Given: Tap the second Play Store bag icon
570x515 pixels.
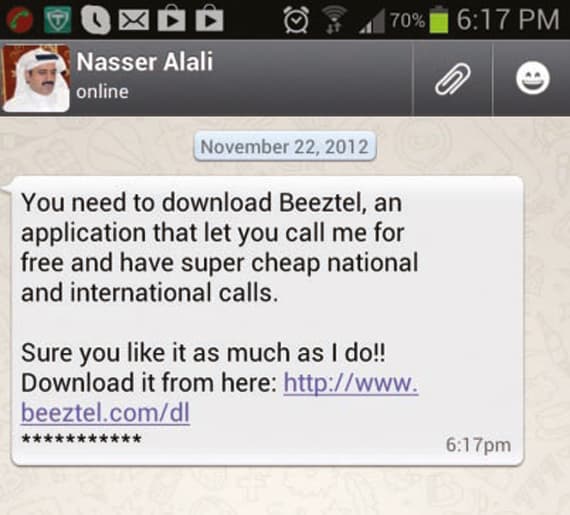Looking at the screenshot, I should pyautogui.click(x=209, y=18).
